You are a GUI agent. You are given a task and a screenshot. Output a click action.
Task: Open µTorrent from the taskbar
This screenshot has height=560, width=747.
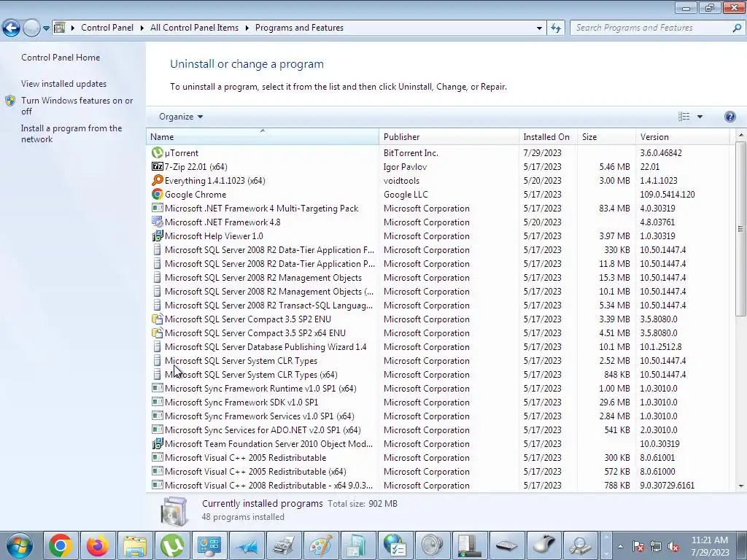tap(171, 545)
